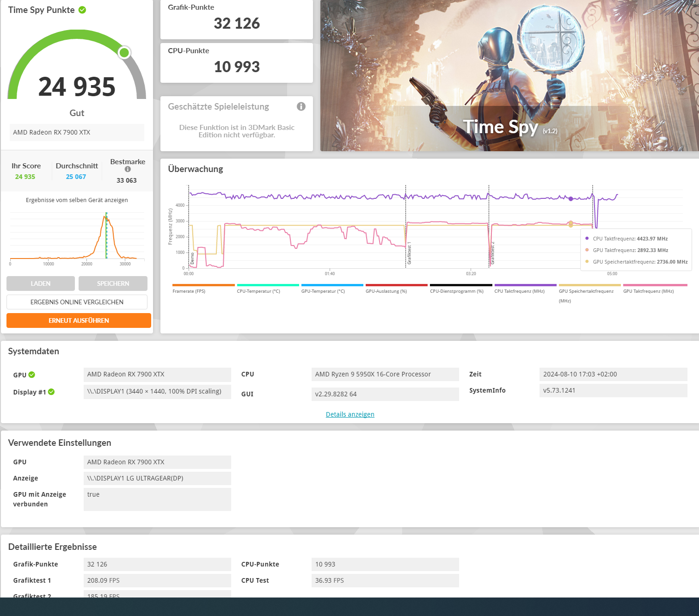Click the green verified badge next to GPU
The image size is (699, 616).
tap(31, 375)
